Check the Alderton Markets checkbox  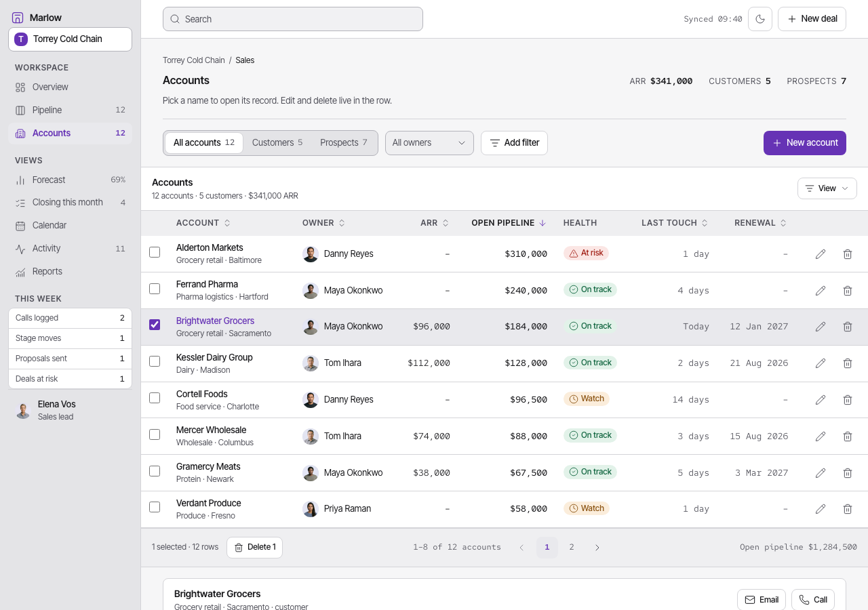[x=155, y=252]
